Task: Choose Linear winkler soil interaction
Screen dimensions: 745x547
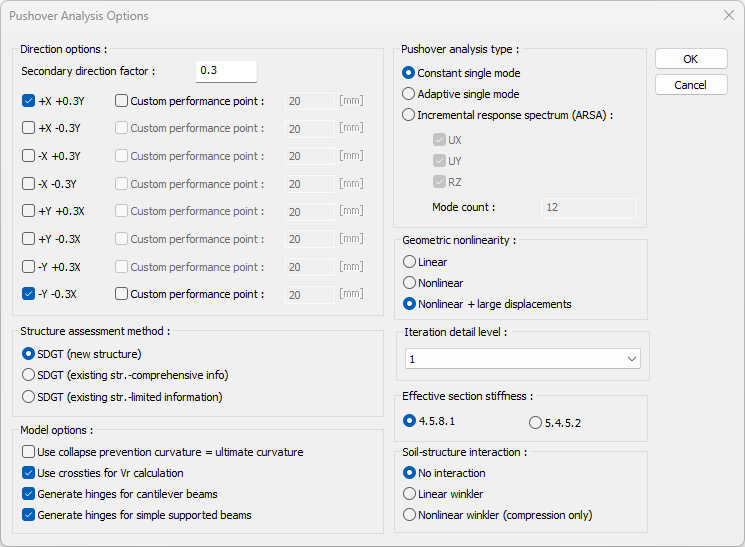Action: pyautogui.click(x=409, y=494)
